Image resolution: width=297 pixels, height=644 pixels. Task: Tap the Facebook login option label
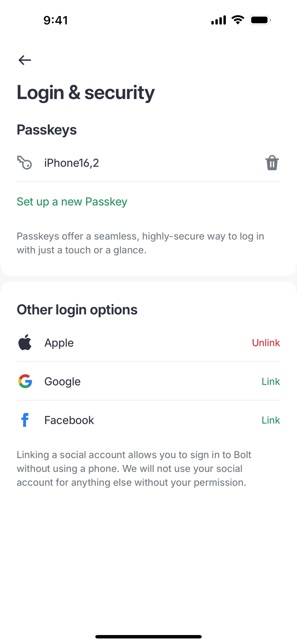click(69, 420)
